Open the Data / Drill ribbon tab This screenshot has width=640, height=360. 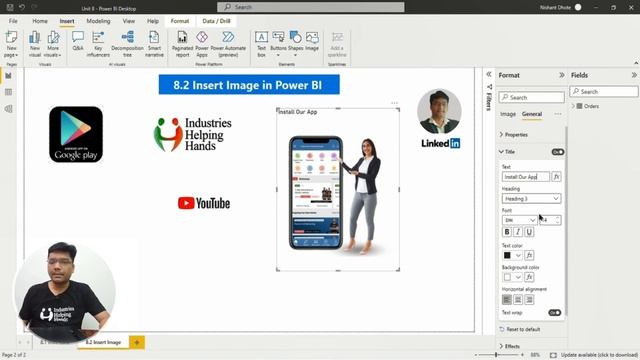tap(216, 21)
